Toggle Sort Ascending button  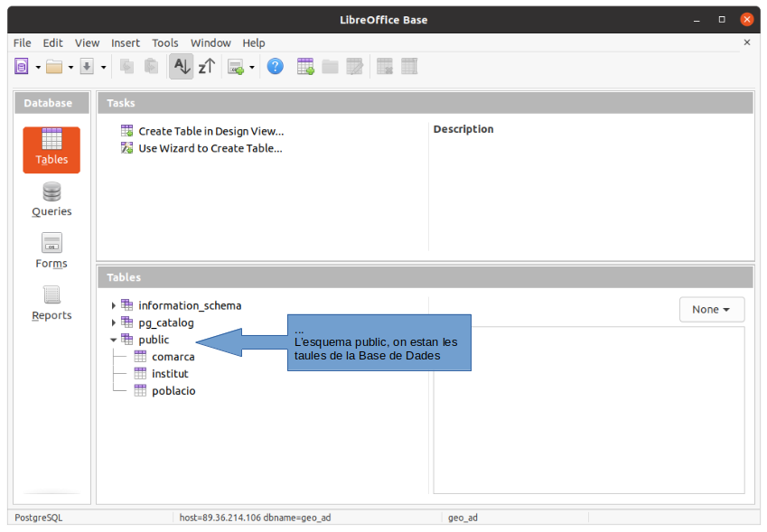pos(182,66)
